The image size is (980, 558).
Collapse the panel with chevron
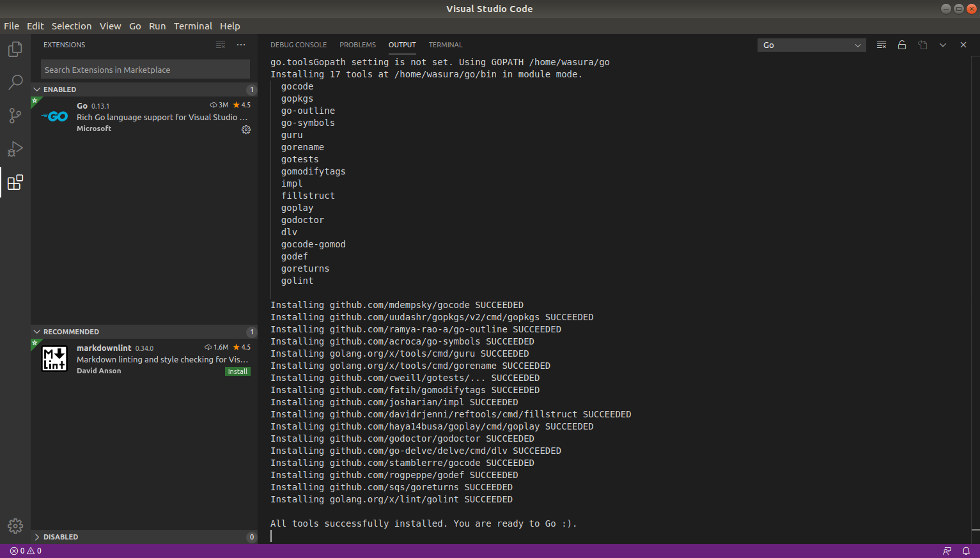[x=943, y=45]
